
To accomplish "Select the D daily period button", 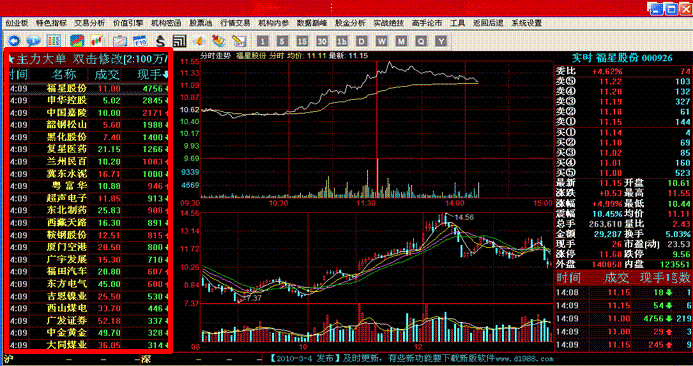I will [362, 42].
